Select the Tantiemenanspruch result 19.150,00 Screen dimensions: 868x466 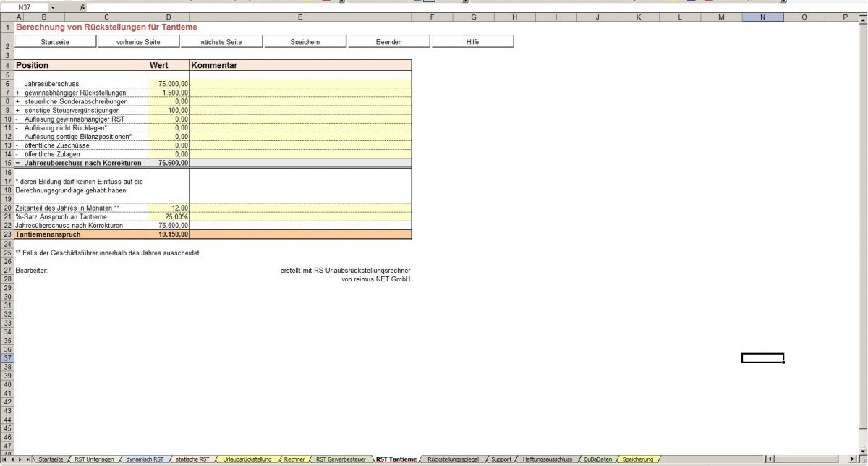pos(169,234)
